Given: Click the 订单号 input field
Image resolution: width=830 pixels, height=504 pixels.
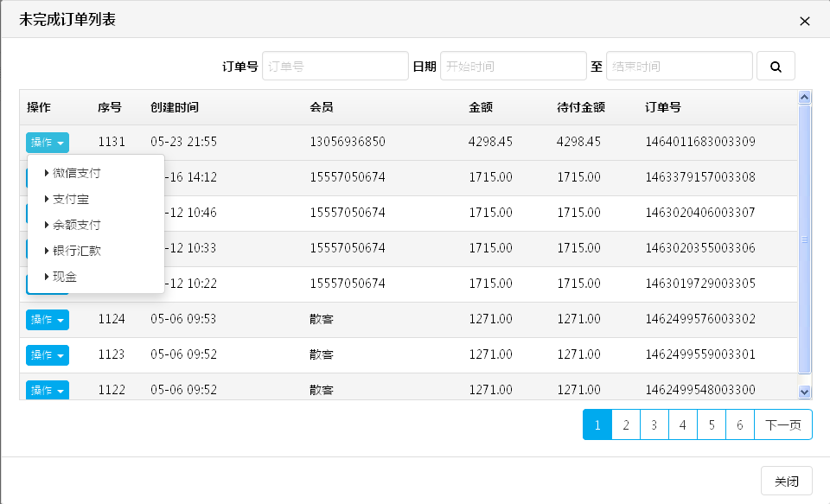Looking at the screenshot, I should point(335,66).
